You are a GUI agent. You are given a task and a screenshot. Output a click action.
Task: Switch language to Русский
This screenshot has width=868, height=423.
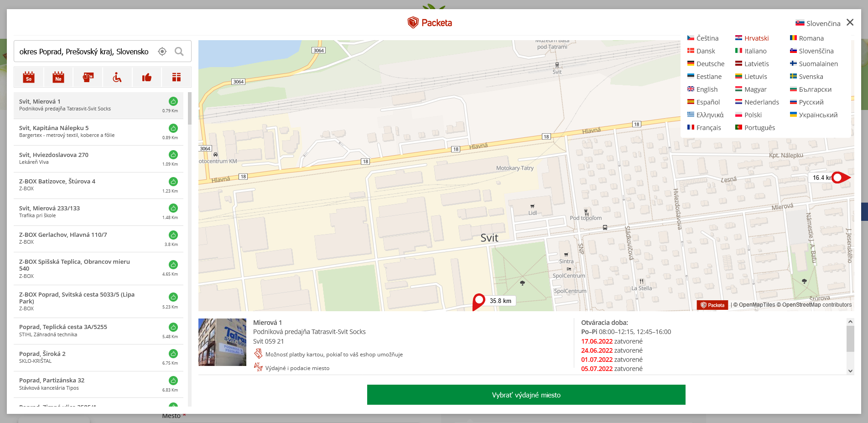[806, 102]
